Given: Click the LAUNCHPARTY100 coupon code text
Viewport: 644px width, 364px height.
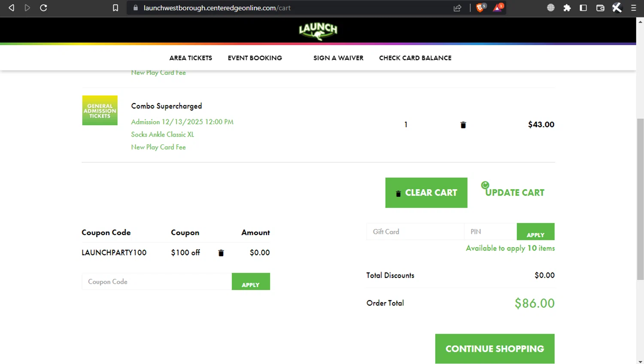Looking at the screenshot, I should (x=114, y=253).
